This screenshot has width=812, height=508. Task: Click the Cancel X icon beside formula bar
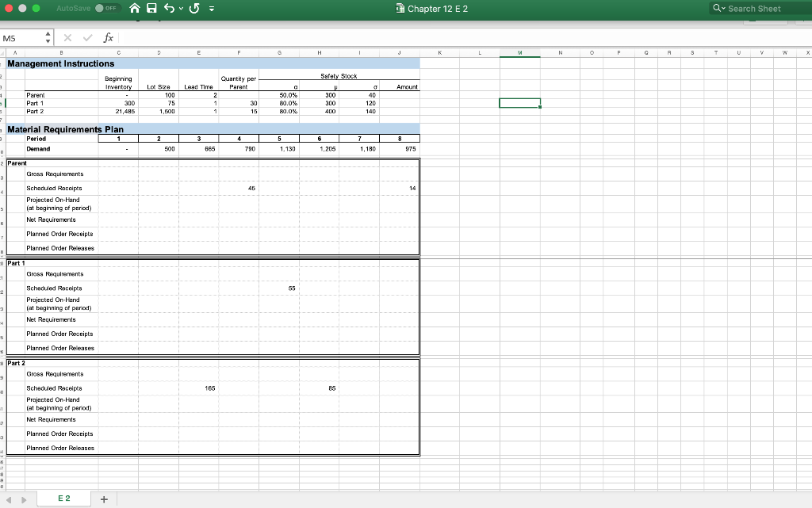[67, 36]
